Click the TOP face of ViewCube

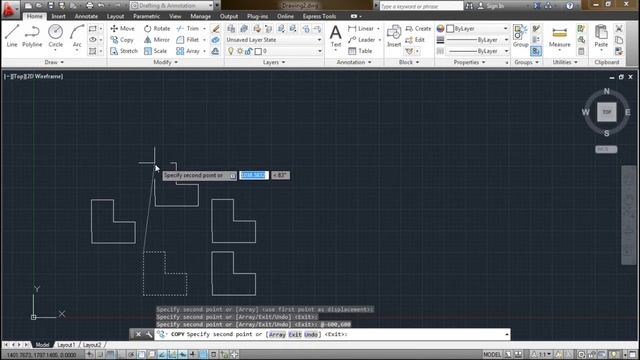click(607, 112)
